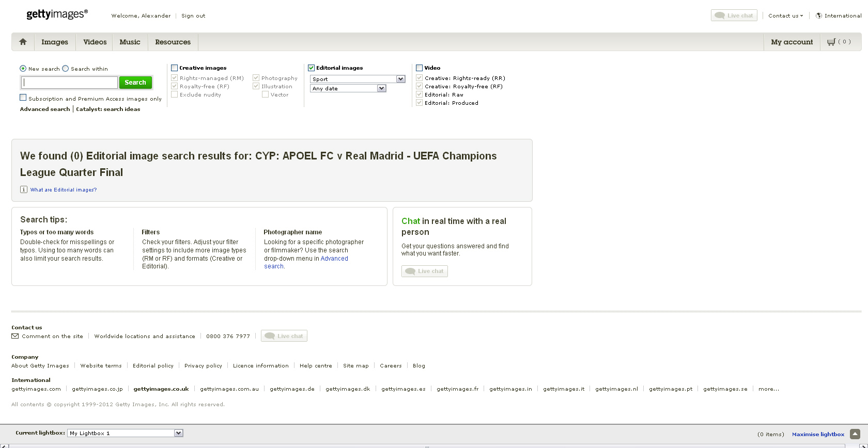
Task: Open Privacy policy link
Action: pyautogui.click(x=203, y=365)
